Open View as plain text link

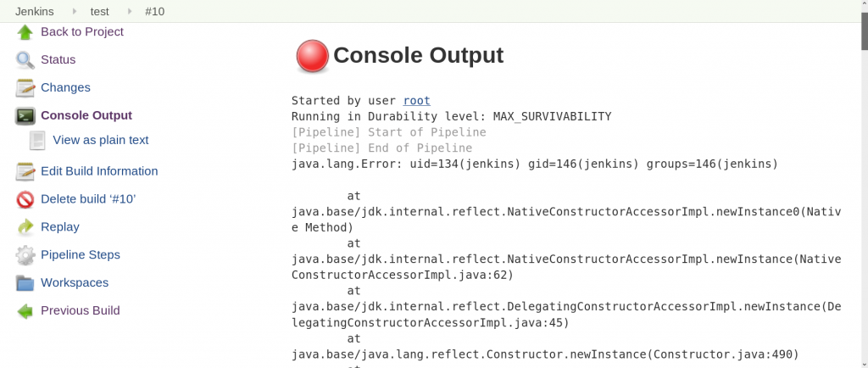[x=101, y=141]
